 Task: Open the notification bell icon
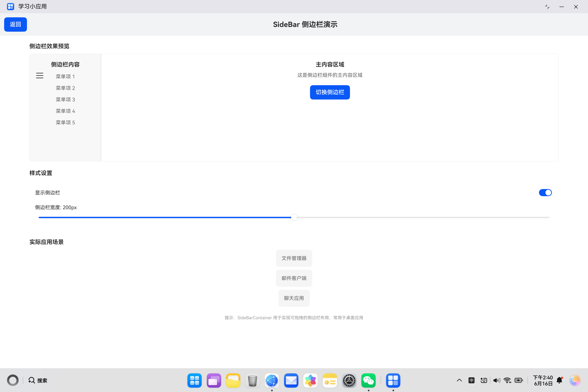[x=560, y=381]
